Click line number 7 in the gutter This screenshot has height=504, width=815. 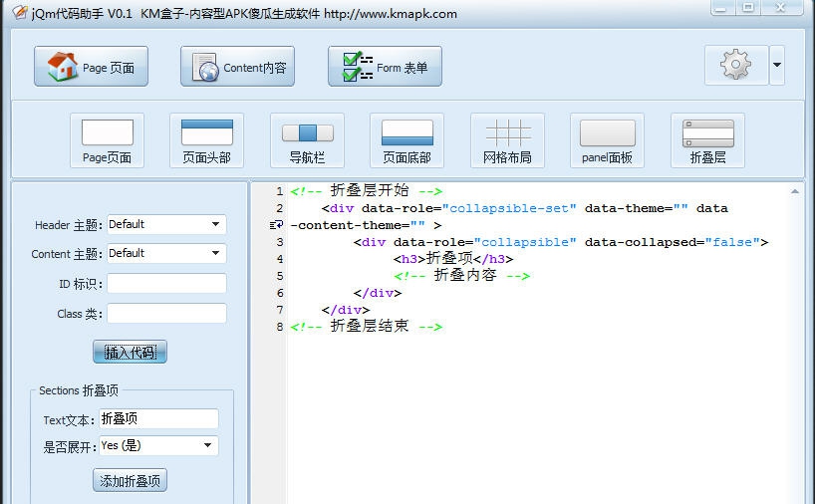[x=280, y=310]
